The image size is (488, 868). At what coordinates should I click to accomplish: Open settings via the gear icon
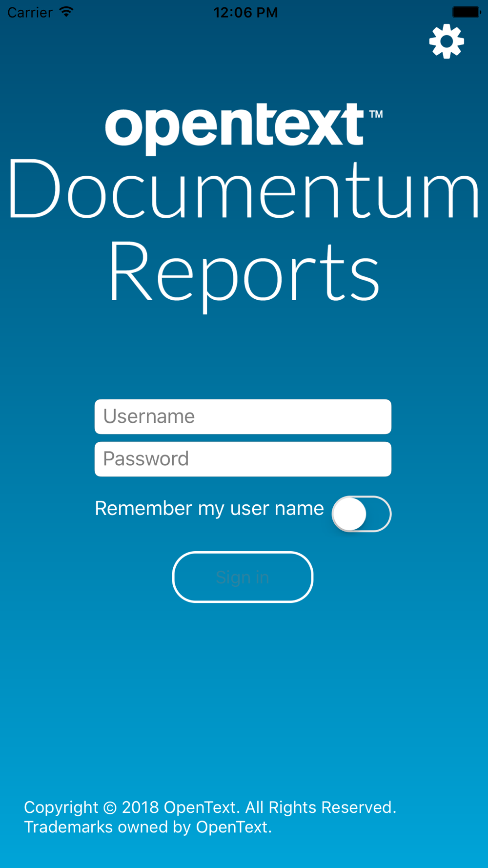click(447, 41)
